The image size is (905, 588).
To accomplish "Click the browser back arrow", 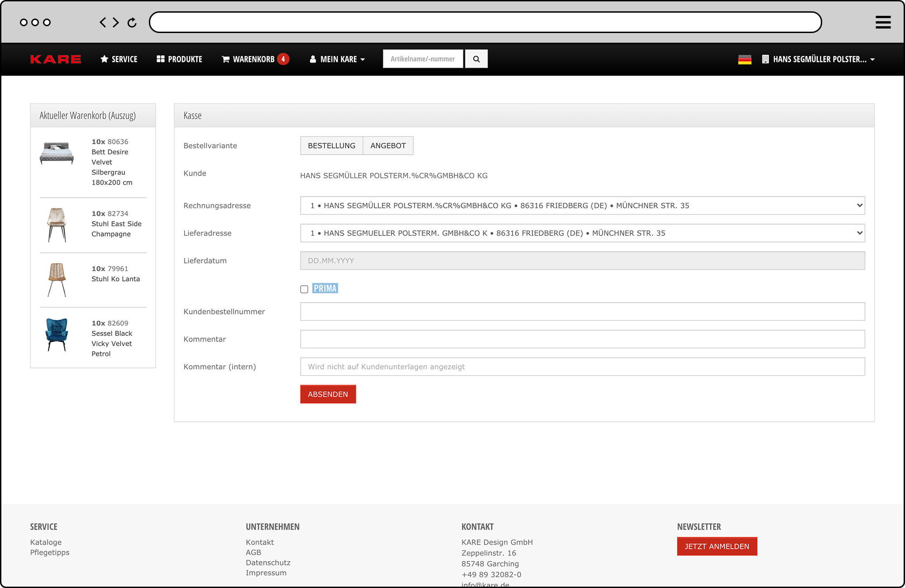I will [103, 23].
